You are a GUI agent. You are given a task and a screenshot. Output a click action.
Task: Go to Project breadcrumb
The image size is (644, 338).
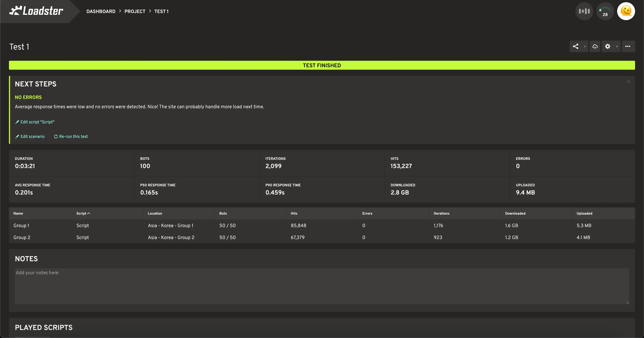coord(135,11)
